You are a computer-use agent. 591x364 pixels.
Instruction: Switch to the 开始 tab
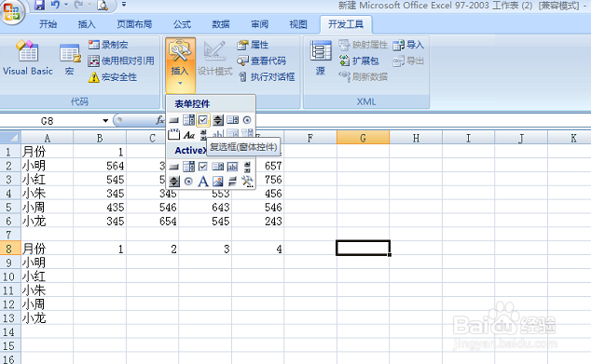point(48,24)
